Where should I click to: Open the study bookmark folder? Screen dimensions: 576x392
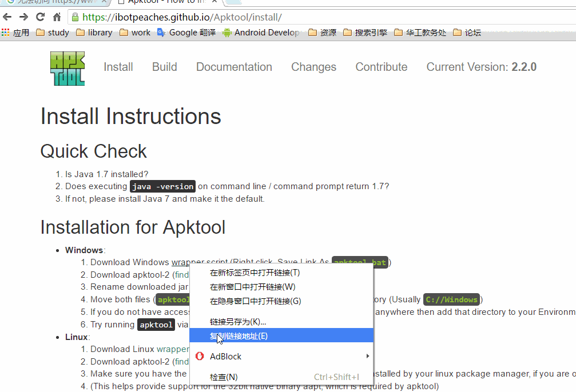coord(53,33)
